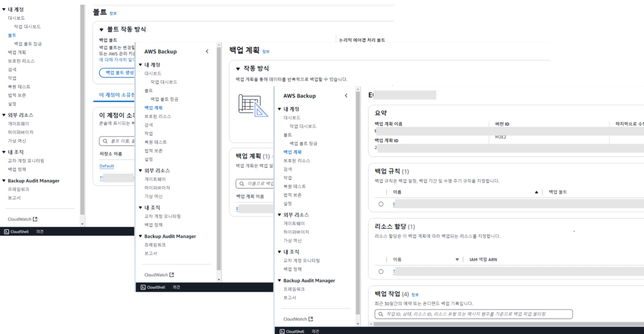Collapse the middle window's AWS Backup sidebar
Image resolution: width=644 pixels, height=334 pixels.
pyautogui.click(x=207, y=51)
